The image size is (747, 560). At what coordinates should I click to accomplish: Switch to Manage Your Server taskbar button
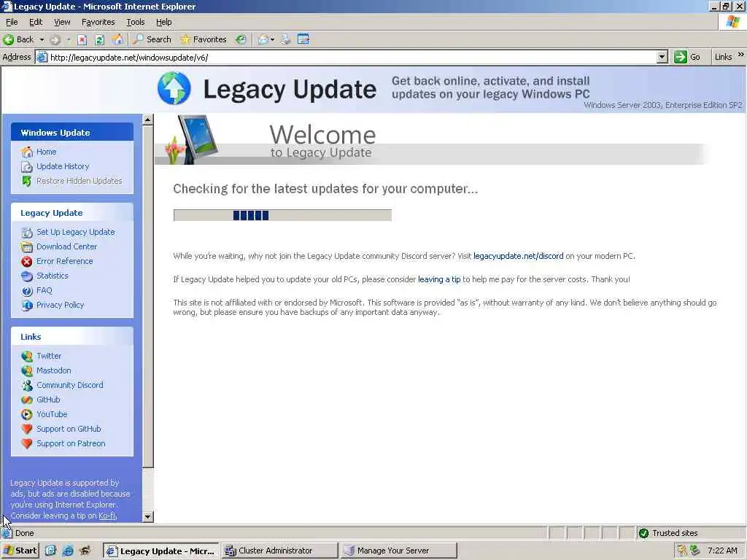point(399,551)
